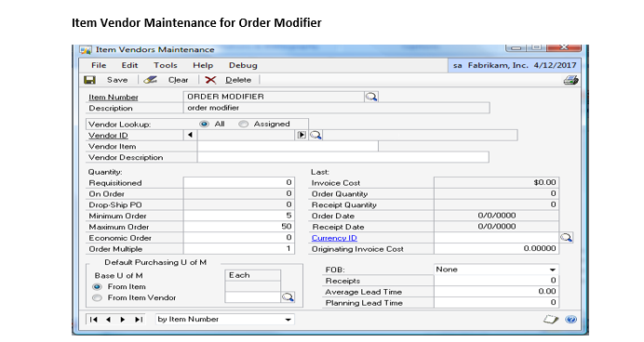644x342 pixels.
Task: Click the red X Delete icon
Action: (x=210, y=80)
